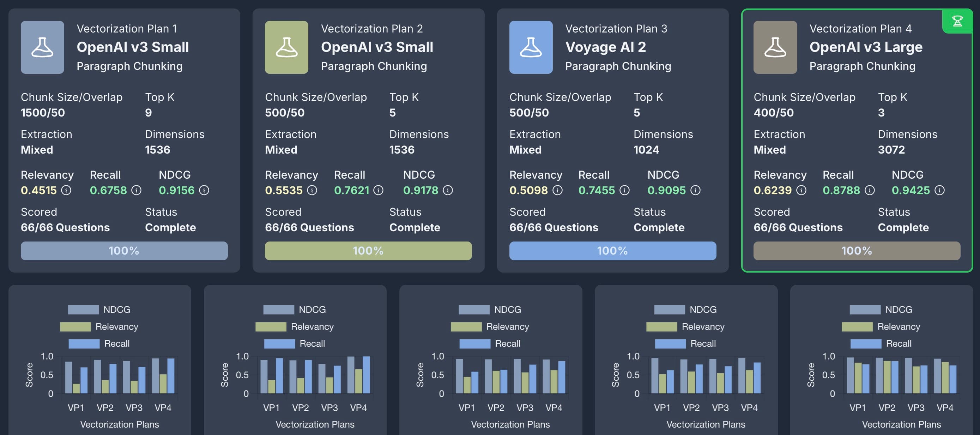980x435 pixels.
Task: Open Recall info icon next to 0.7455
Action: 624,190
